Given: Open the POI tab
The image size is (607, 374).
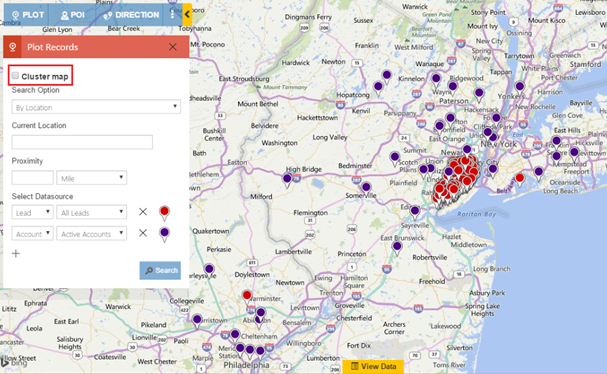Looking at the screenshot, I should 73,15.
